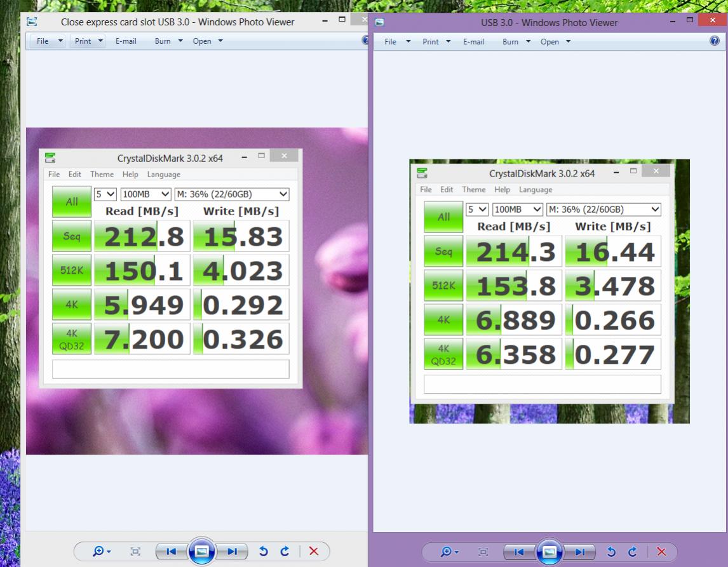Maximize the USB 3.0 Photo Viewer window
Viewport: 728px width, 567px height.
689,20
